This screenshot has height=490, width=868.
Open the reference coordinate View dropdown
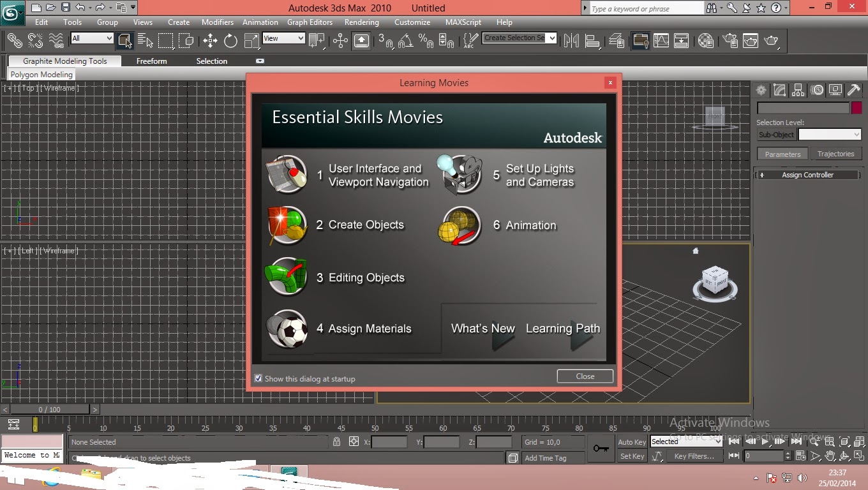284,38
